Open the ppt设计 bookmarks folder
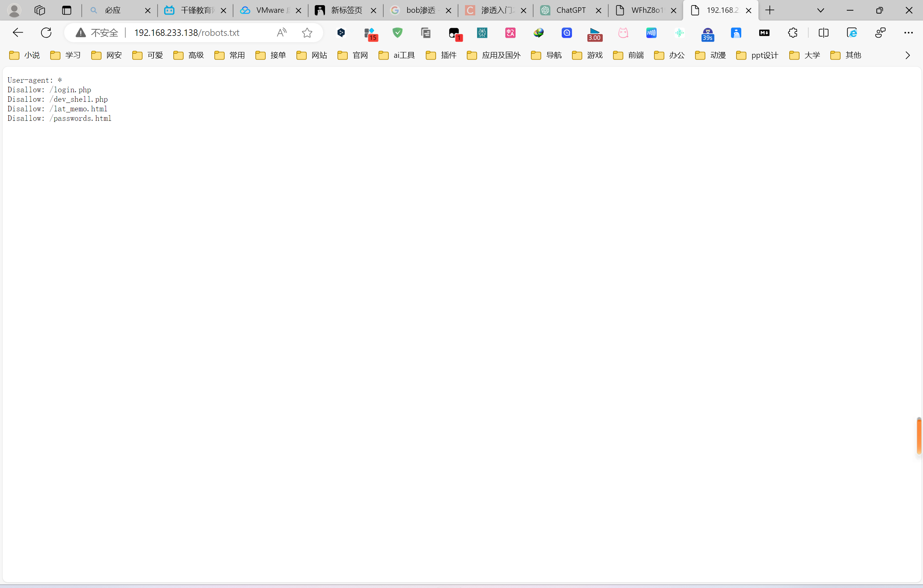 click(x=757, y=56)
